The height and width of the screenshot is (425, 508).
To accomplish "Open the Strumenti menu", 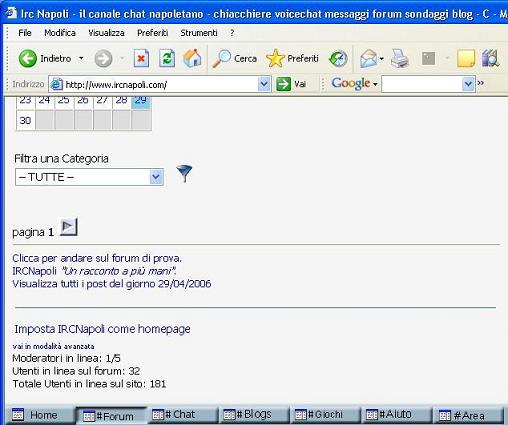I will [x=199, y=33].
